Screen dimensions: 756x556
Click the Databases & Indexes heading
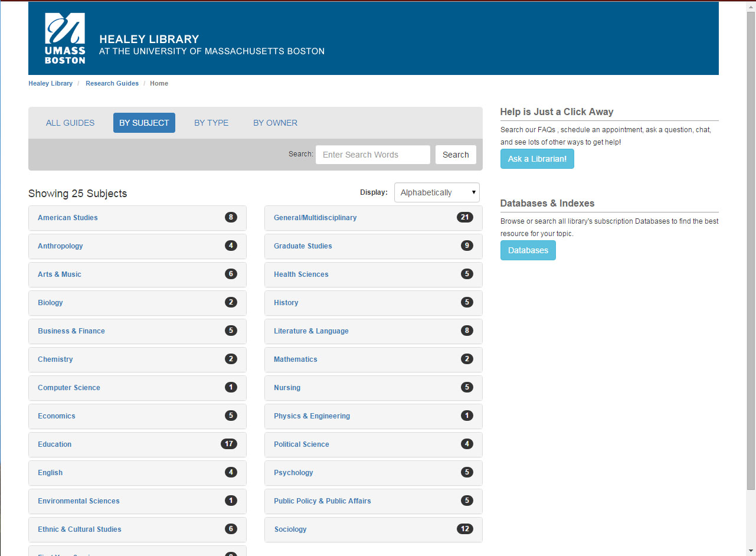pos(547,203)
